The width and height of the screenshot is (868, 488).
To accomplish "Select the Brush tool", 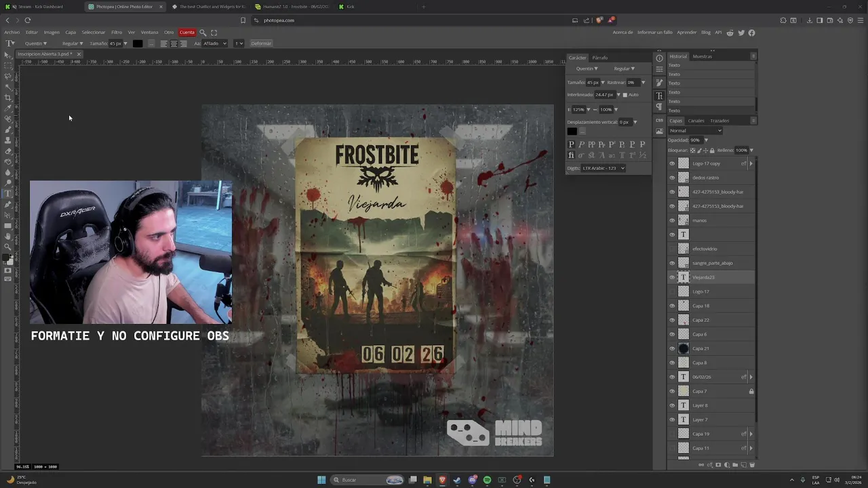I will (x=8, y=130).
